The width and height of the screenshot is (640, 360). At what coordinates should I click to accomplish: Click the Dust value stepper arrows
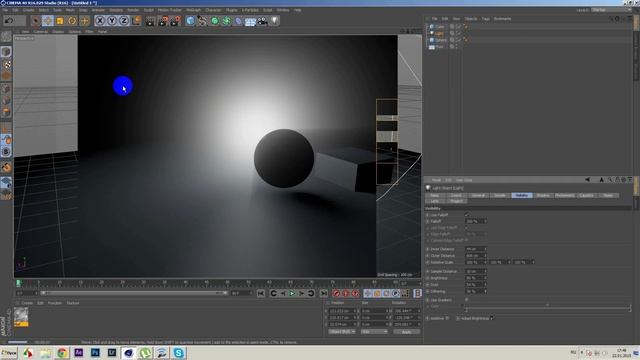485,284
